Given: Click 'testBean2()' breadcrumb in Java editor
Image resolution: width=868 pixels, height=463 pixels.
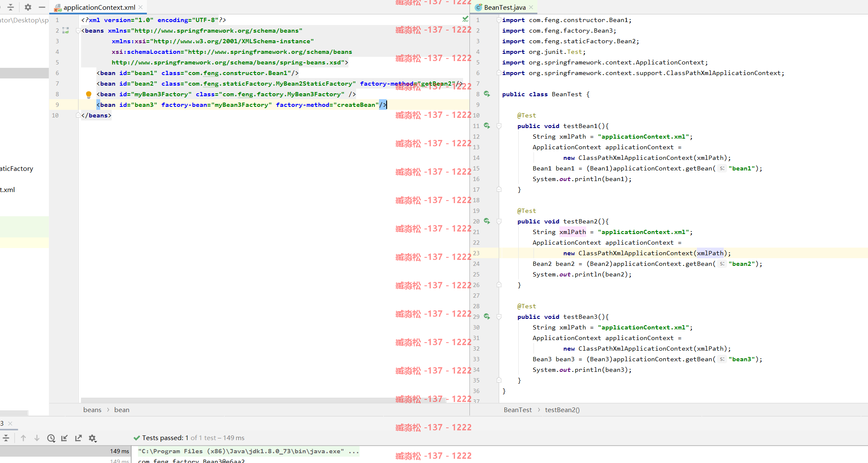Looking at the screenshot, I should (562, 410).
